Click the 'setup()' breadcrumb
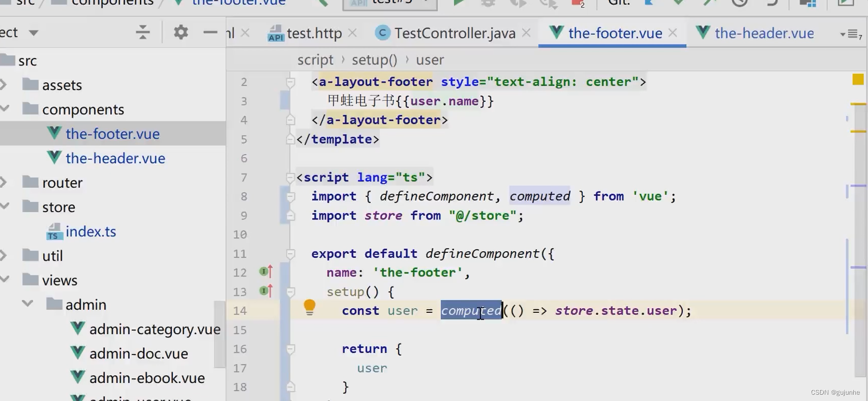This screenshot has height=401, width=868. tap(374, 60)
